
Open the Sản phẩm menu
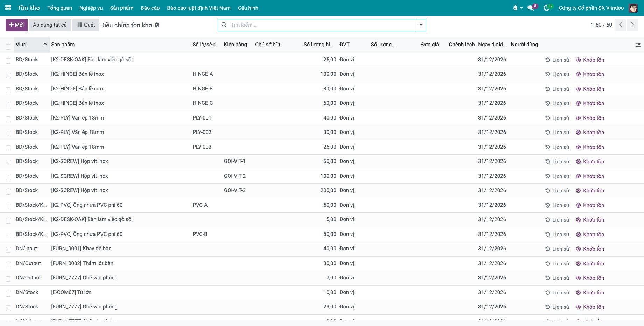coord(122,8)
